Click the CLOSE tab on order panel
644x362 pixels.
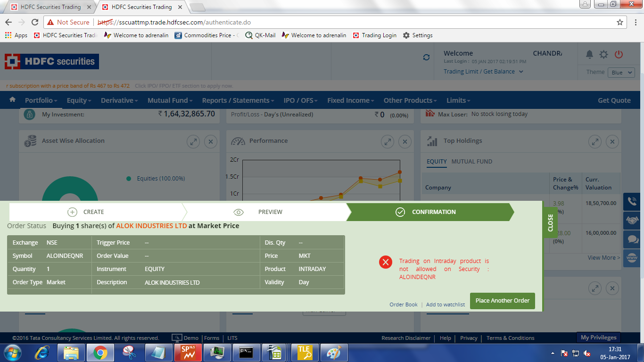coord(550,222)
